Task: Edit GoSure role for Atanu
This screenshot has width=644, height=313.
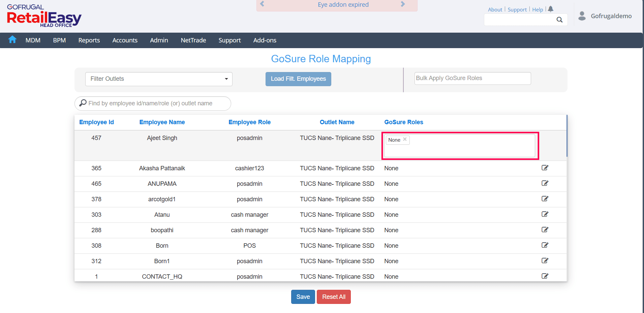Action: [x=545, y=214]
